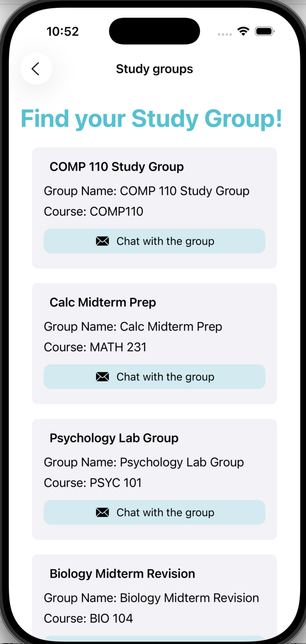Tap the Find your Study Group! heading
The height and width of the screenshot is (644, 306).
pos(151,119)
